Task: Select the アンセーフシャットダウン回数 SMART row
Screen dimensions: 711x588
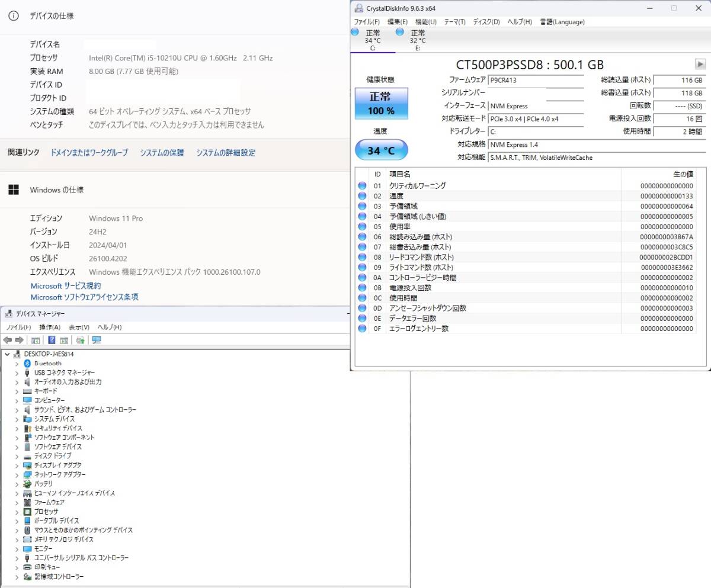Action: point(526,309)
